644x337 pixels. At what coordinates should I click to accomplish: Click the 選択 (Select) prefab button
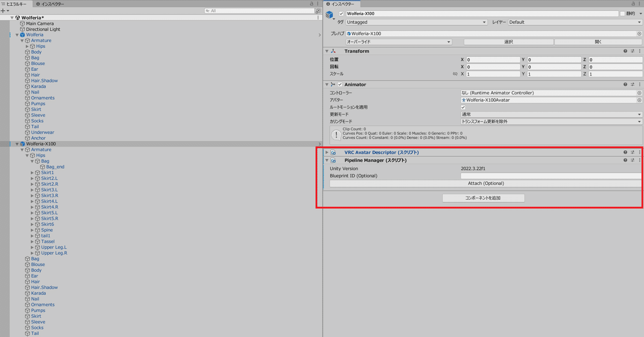pyautogui.click(x=508, y=42)
